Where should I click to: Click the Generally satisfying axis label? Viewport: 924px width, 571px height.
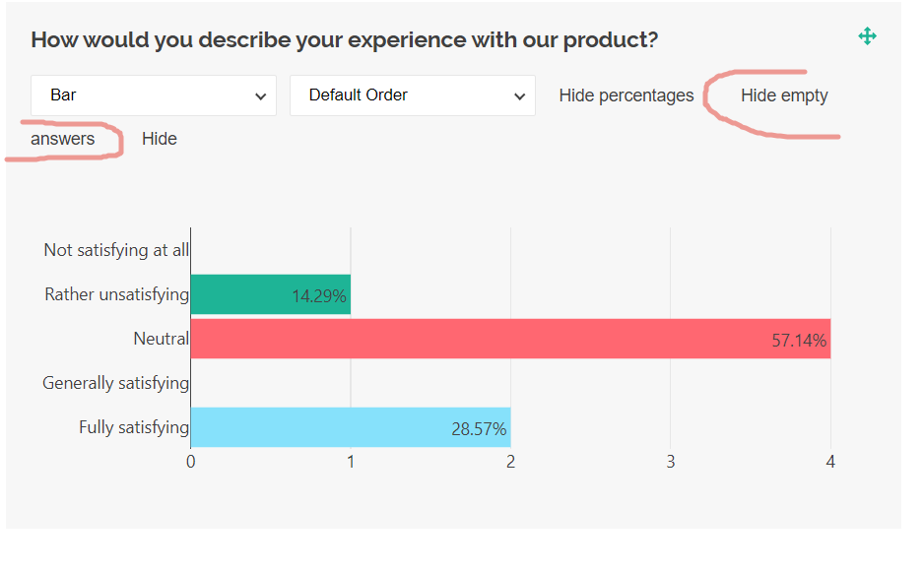tap(115, 382)
